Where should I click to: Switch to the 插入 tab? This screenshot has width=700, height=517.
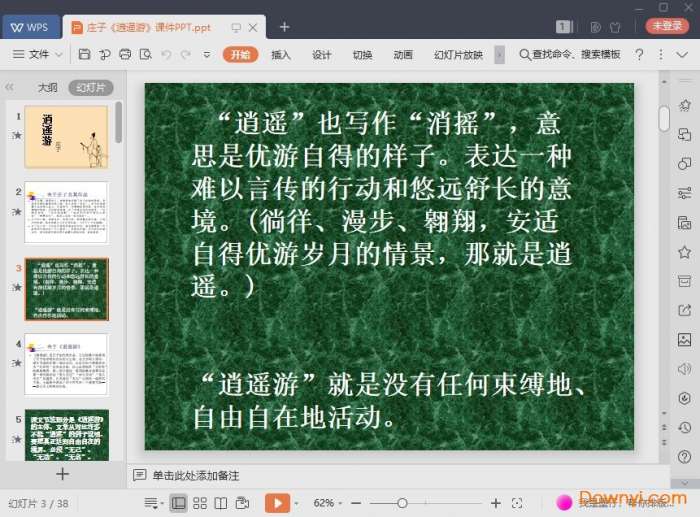tap(281, 54)
